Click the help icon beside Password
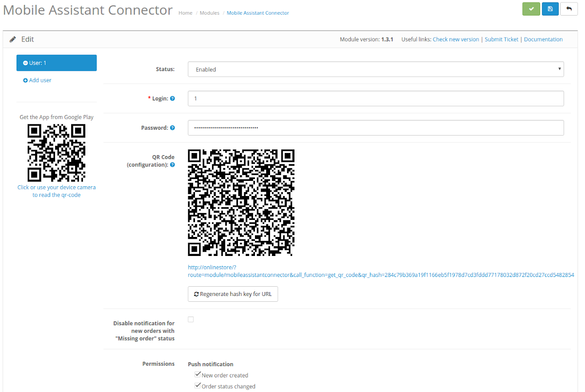The image size is (585, 392). [x=172, y=128]
